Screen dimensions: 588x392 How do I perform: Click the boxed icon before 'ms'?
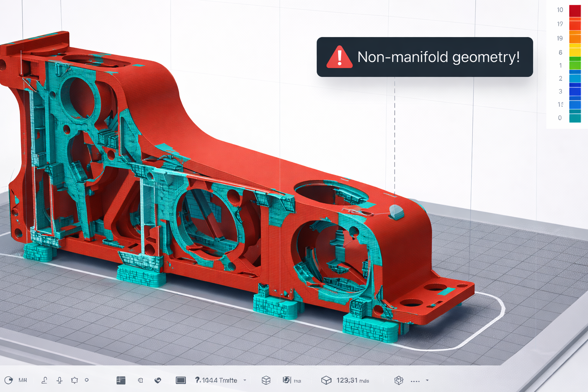pos(287,380)
